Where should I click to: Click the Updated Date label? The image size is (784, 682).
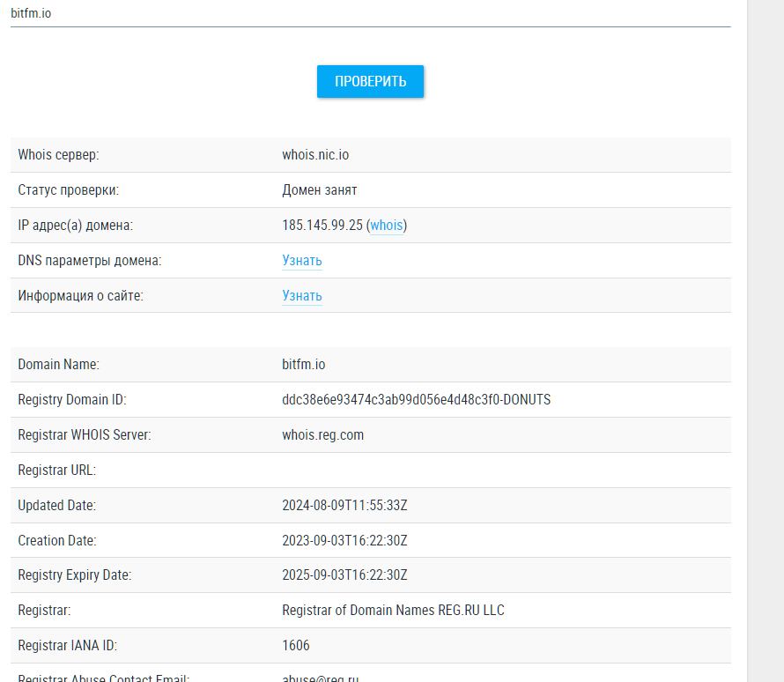tap(57, 505)
